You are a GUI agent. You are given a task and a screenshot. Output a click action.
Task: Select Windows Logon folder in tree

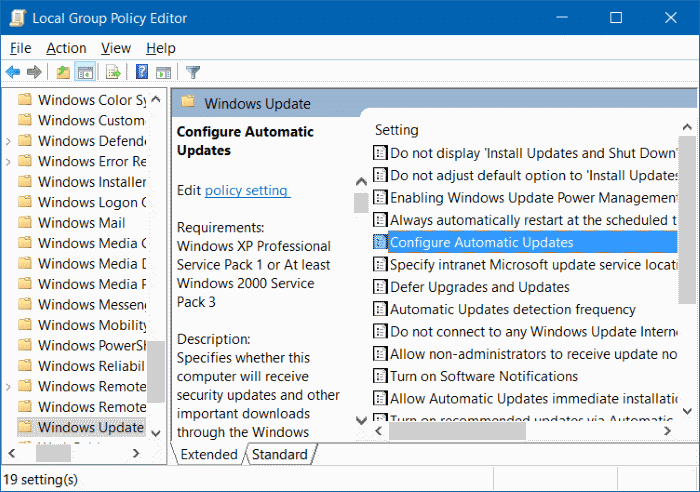point(82,202)
